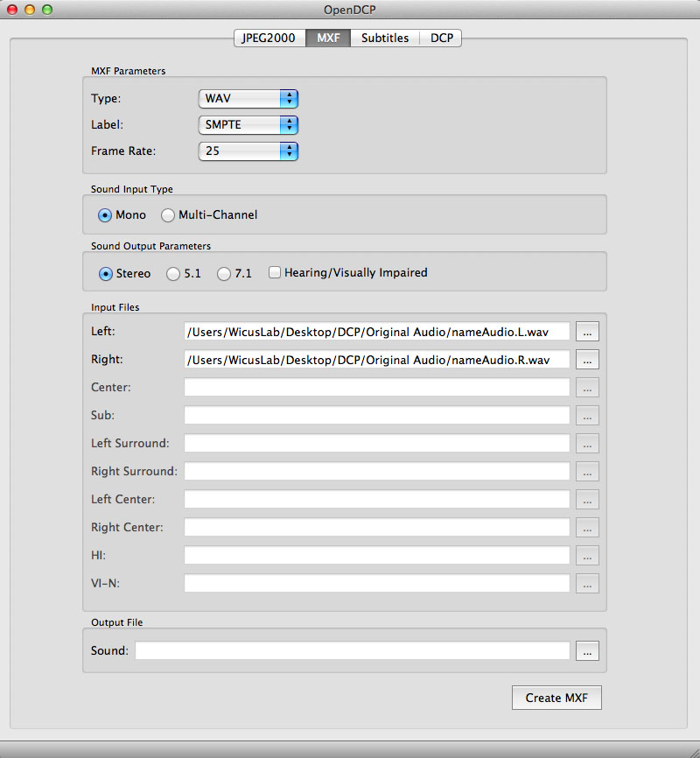This screenshot has width=700, height=758.
Task: Browse for the Right audio file
Action: click(587, 360)
